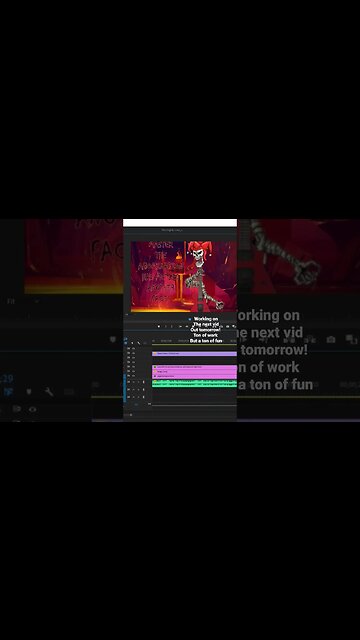This screenshot has width=360, height=640.
Task: Click voice-over record microphone on second audio track
Action: (144, 389)
